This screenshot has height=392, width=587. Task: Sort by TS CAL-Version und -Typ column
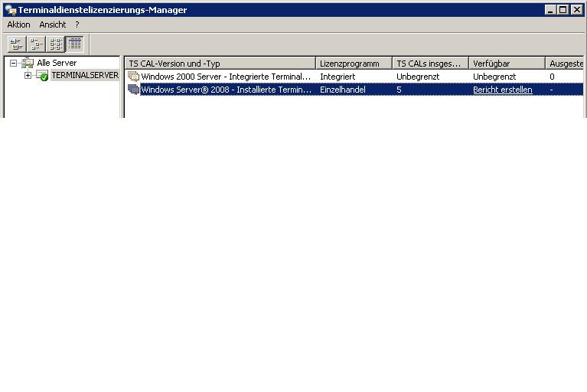point(220,64)
